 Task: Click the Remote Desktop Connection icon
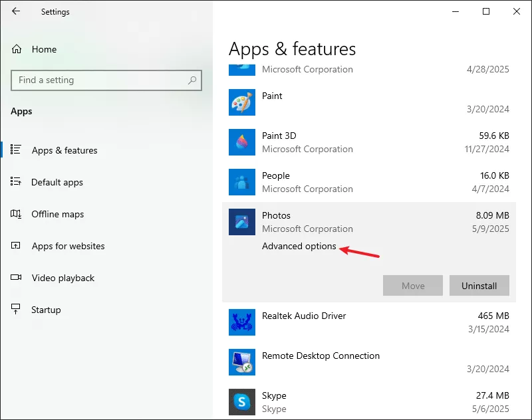click(242, 362)
